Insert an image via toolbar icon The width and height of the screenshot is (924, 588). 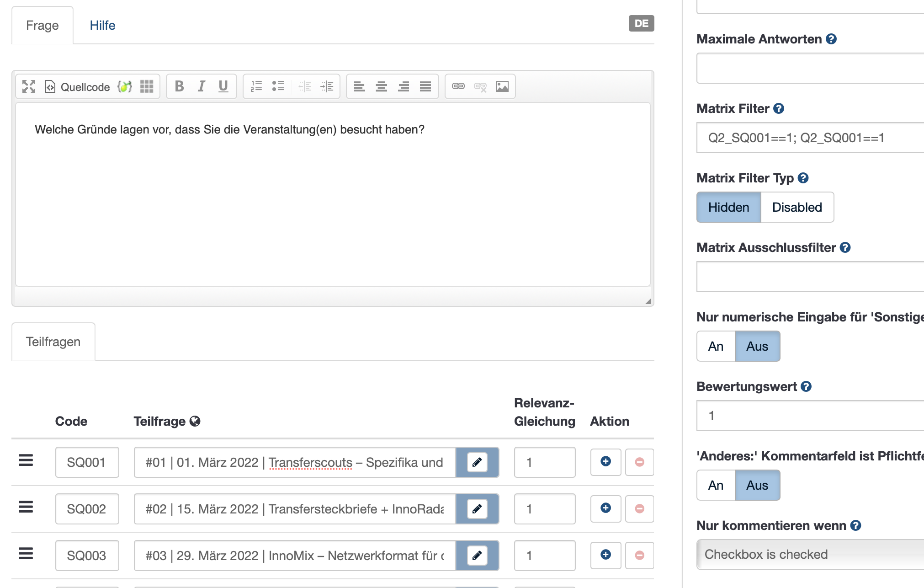502,86
